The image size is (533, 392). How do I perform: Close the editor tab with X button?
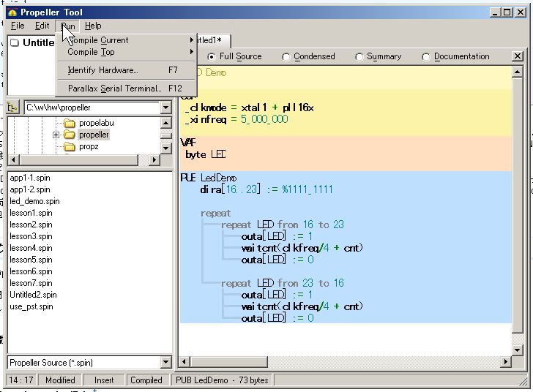coord(518,56)
